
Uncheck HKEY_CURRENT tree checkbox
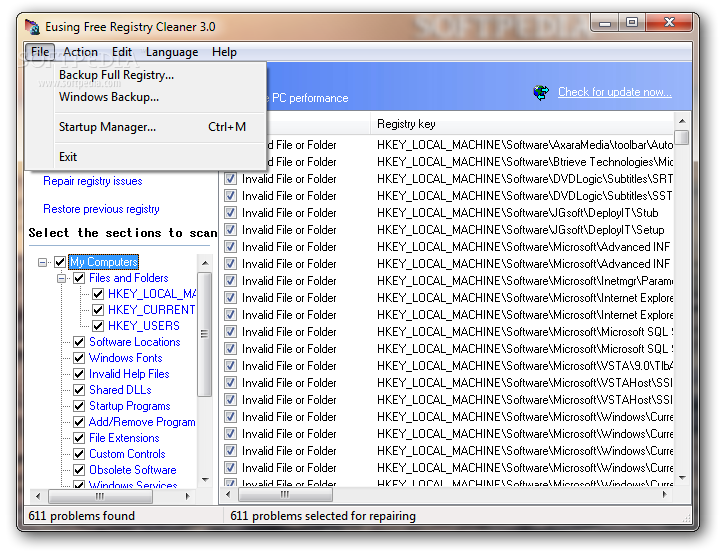[x=98, y=310]
